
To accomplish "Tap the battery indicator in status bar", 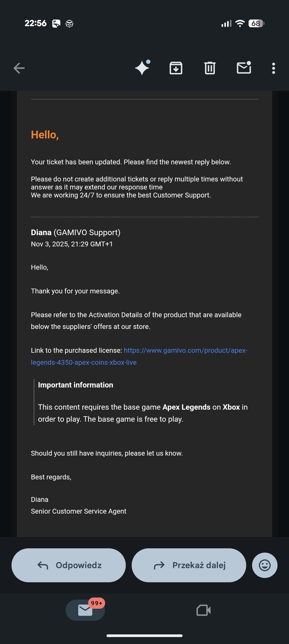I will pyautogui.click(x=256, y=24).
